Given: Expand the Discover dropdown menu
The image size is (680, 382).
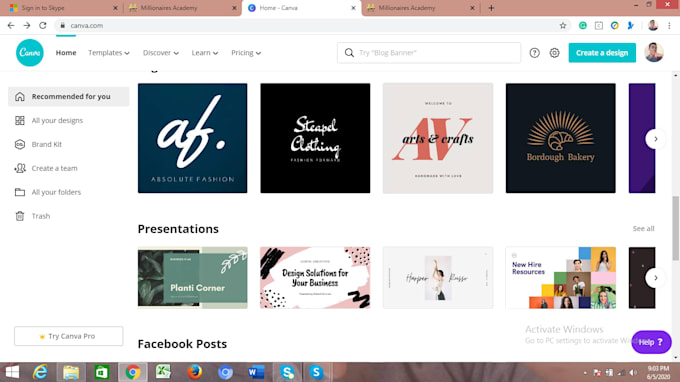Looking at the screenshot, I should (161, 53).
